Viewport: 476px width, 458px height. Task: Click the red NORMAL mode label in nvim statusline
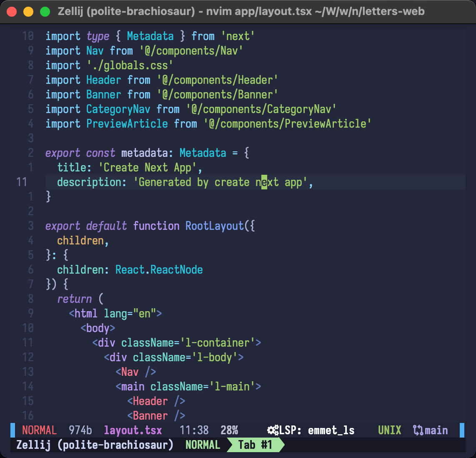click(39, 430)
